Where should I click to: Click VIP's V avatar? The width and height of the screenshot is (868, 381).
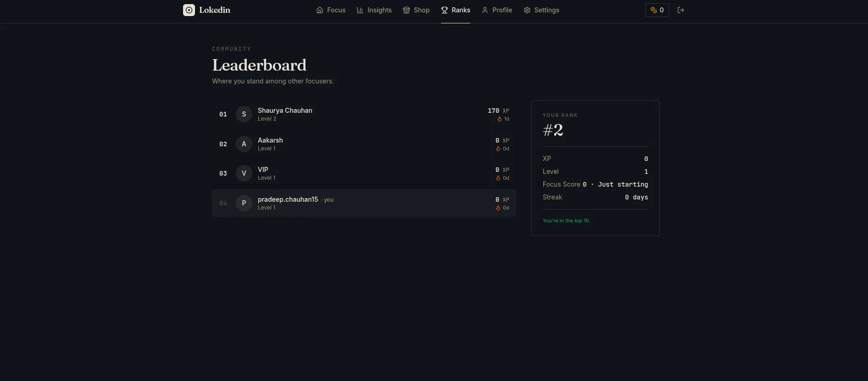[244, 173]
